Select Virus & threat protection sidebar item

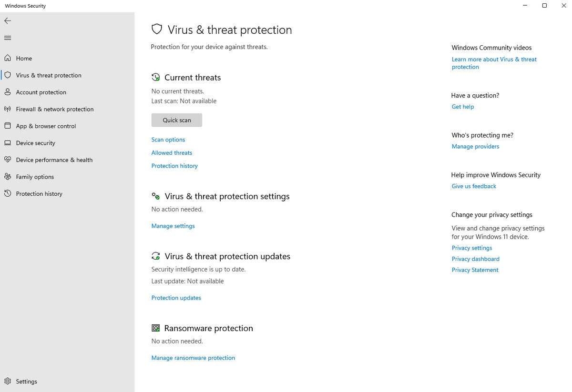[49, 75]
